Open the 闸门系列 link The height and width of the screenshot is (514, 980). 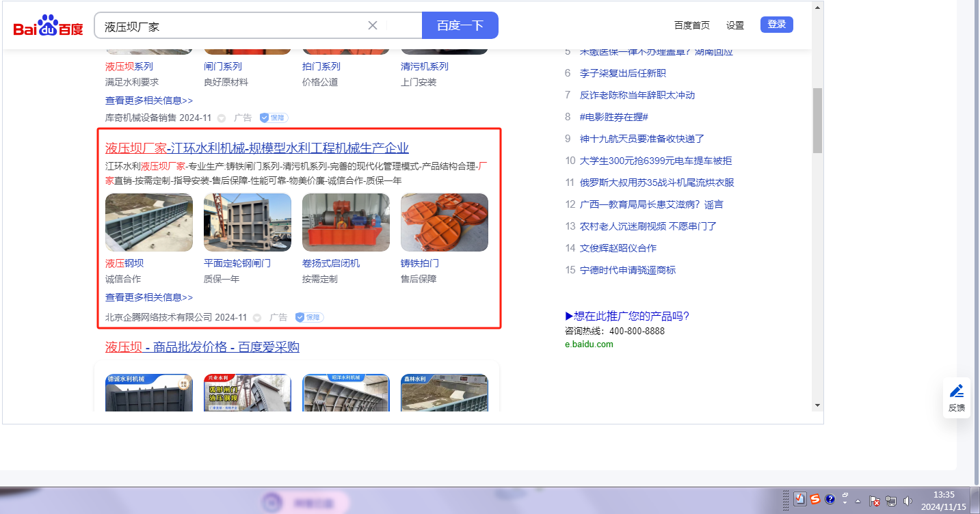(223, 66)
